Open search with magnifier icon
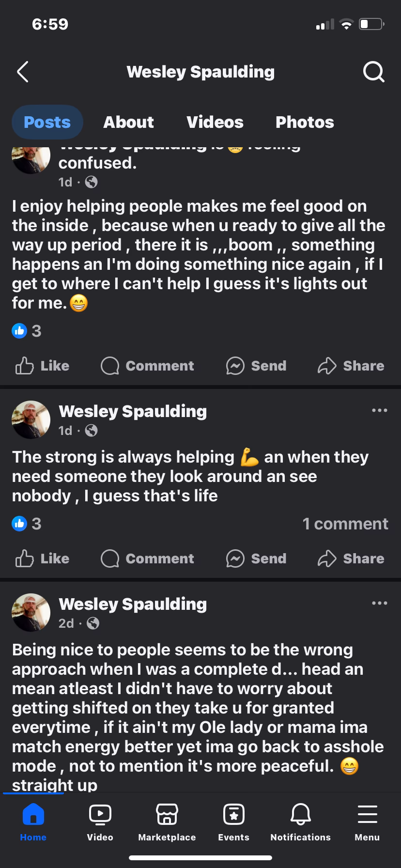401x868 pixels. 373,72
